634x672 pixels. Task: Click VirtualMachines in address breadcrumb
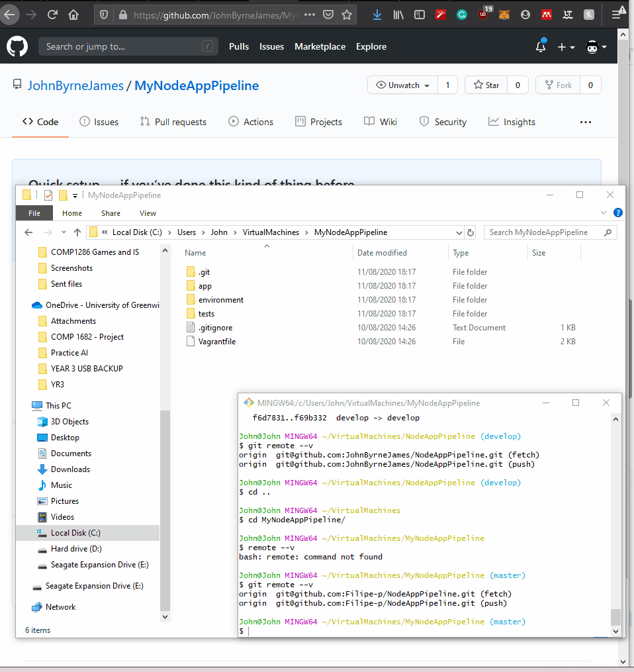(271, 232)
